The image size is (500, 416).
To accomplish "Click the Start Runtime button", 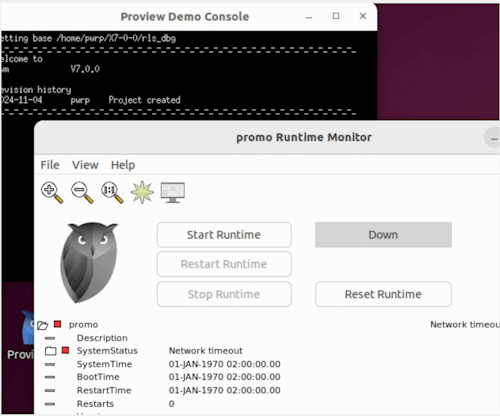I will 224,235.
